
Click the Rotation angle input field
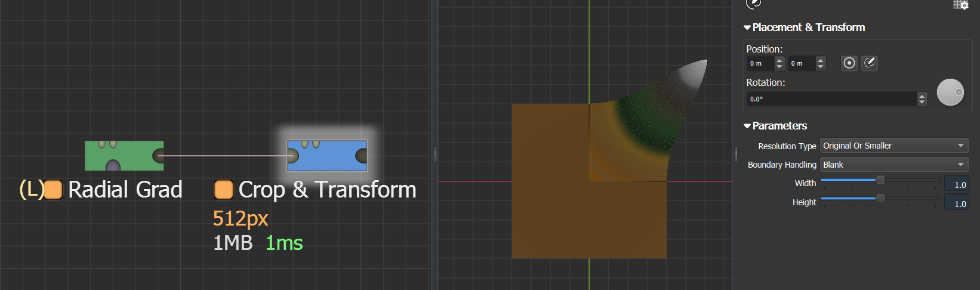pos(832,99)
